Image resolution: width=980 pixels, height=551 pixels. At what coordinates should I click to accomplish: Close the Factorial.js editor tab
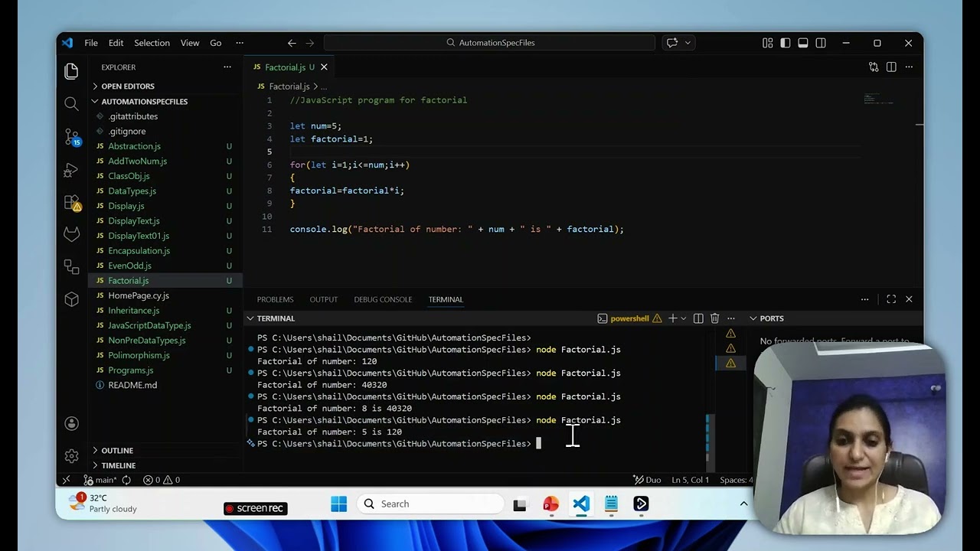[324, 67]
